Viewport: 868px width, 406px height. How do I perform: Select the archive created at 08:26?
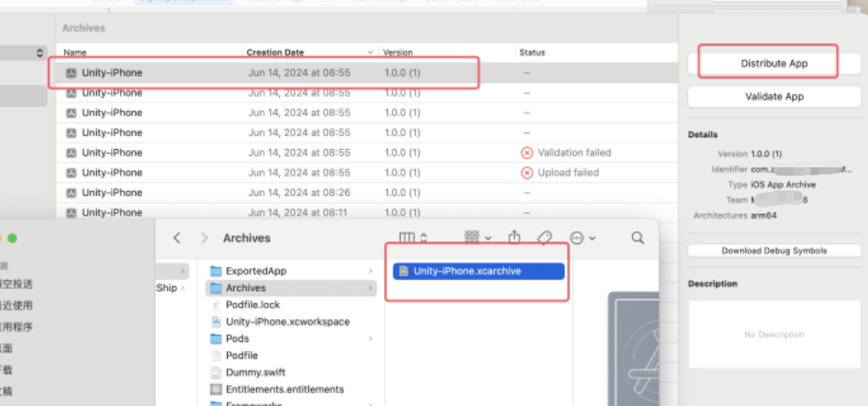[367, 193]
